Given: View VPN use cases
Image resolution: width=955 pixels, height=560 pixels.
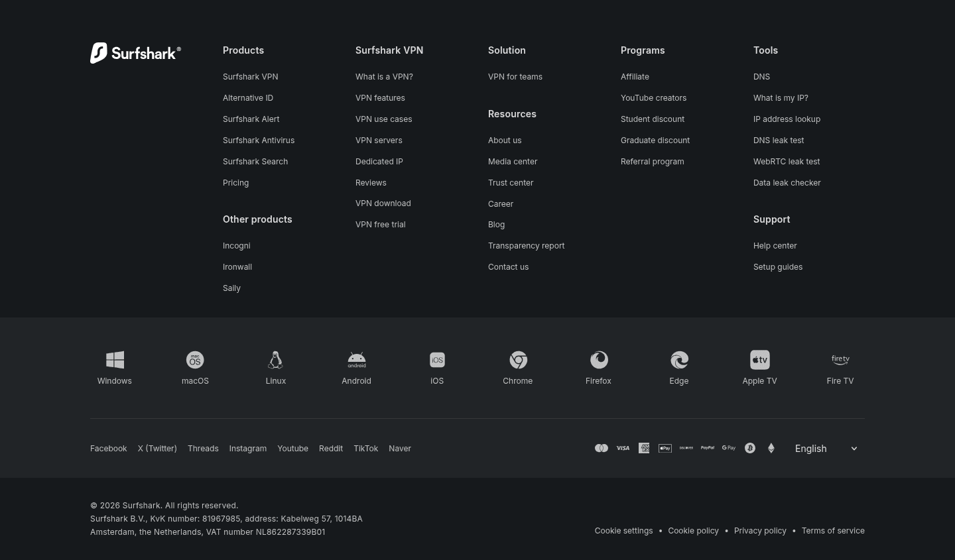Looking at the screenshot, I should [383, 119].
